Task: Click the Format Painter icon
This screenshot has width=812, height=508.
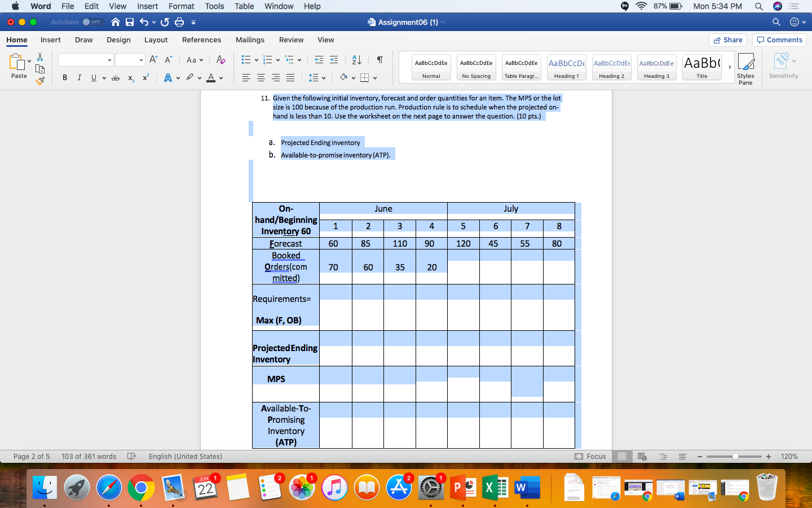Action: [40, 81]
